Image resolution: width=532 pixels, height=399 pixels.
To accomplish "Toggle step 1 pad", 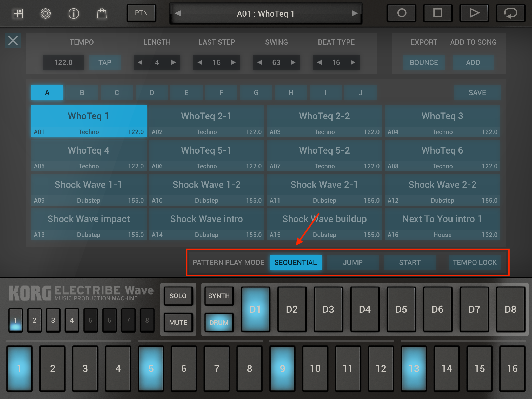I will [x=19, y=369].
